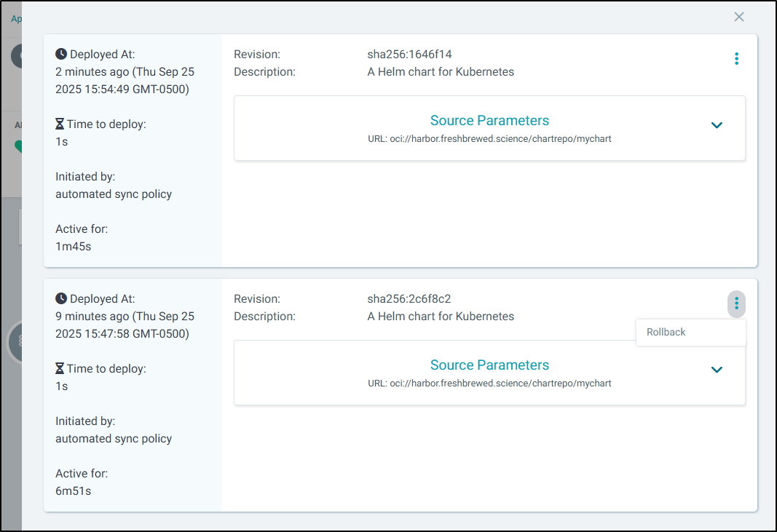
Task: Open the kebab menu for revision sha256:1646f14
Action: [x=736, y=59]
